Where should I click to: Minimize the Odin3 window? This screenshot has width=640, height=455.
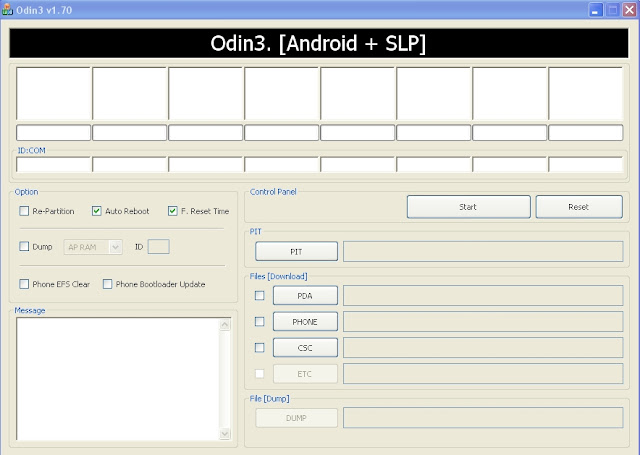596,9
